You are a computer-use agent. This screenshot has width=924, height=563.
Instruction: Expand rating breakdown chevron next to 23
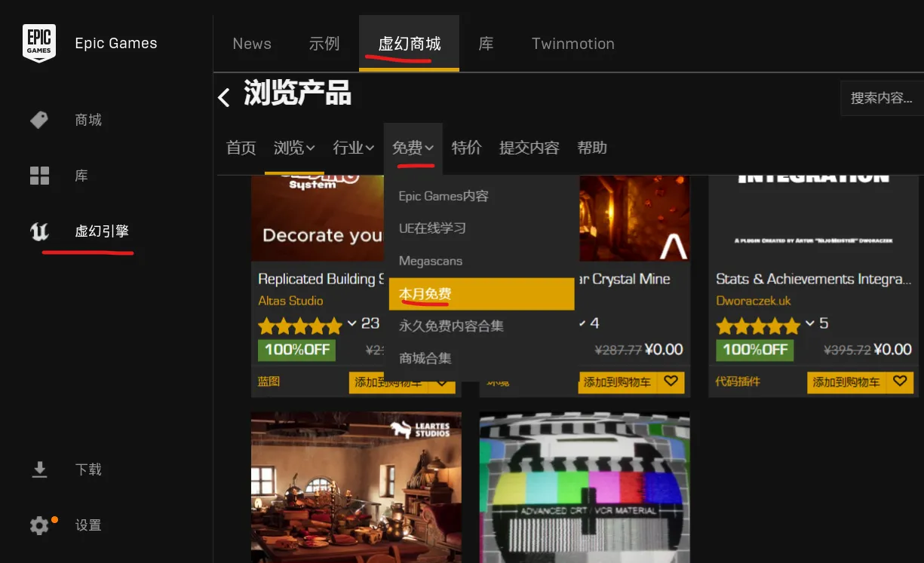click(351, 324)
